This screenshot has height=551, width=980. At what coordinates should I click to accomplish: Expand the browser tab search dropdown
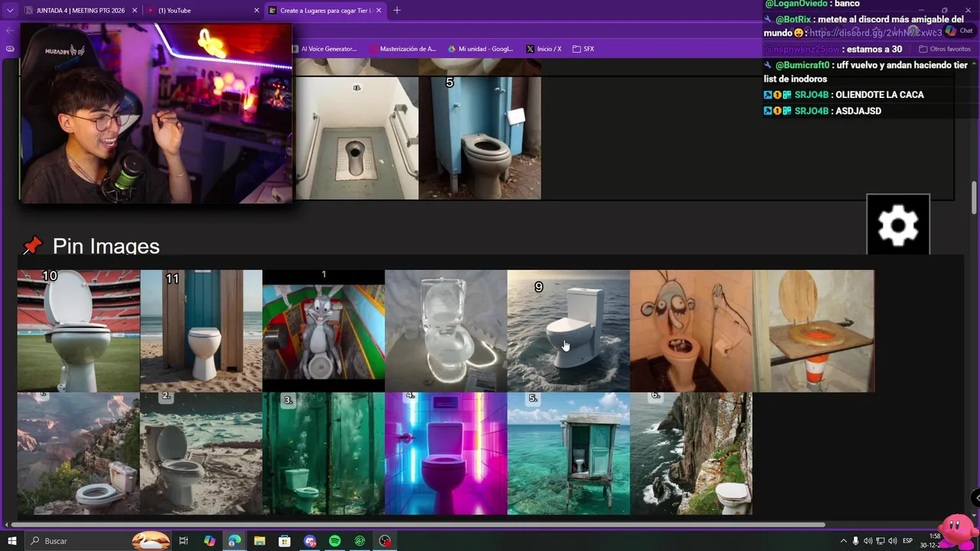click(10, 11)
